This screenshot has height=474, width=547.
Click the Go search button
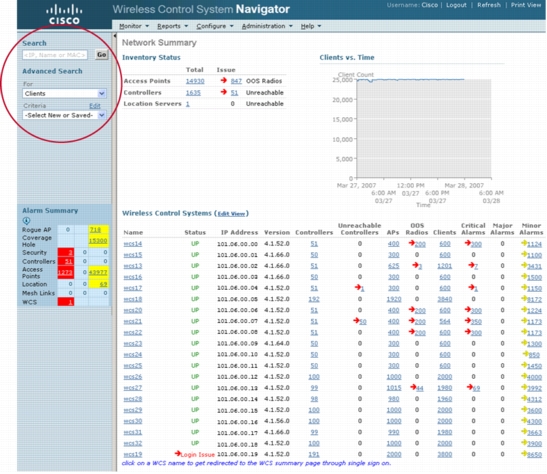pyautogui.click(x=102, y=54)
